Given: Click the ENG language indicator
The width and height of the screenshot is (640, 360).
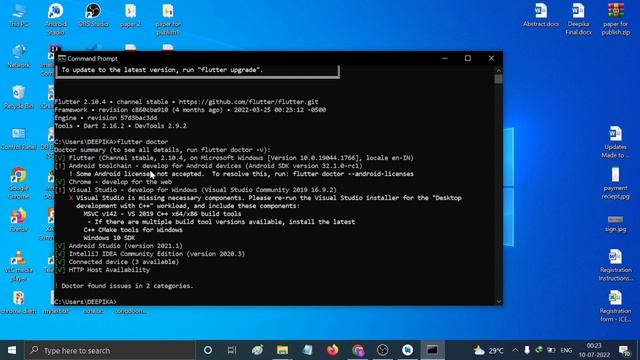Looking at the screenshot, I should (x=566, y=350).
